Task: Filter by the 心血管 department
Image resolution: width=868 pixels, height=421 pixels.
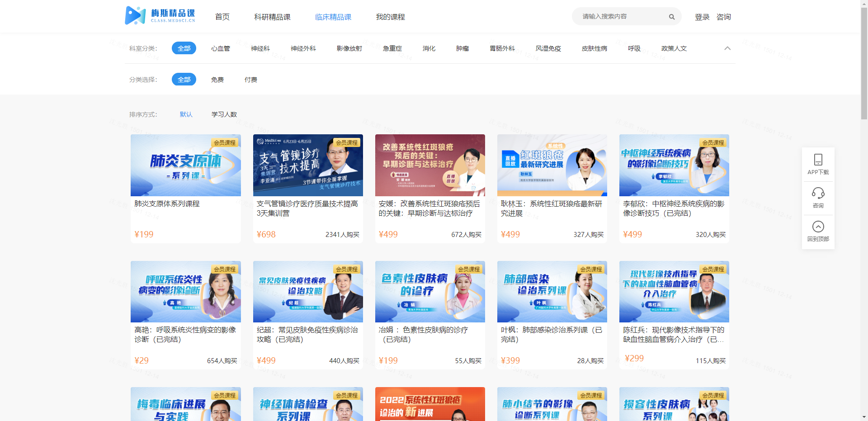Action: click(x=221, y=48)
